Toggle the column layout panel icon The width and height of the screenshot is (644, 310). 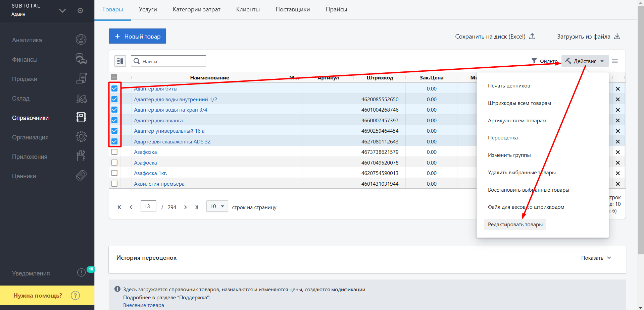[x=120, y=61]
